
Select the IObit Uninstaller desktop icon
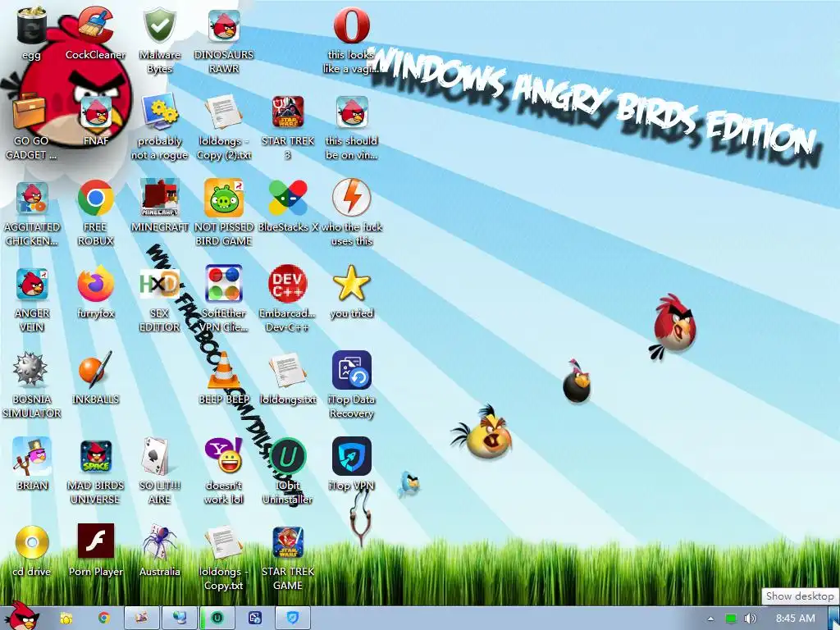pos(288,456)
